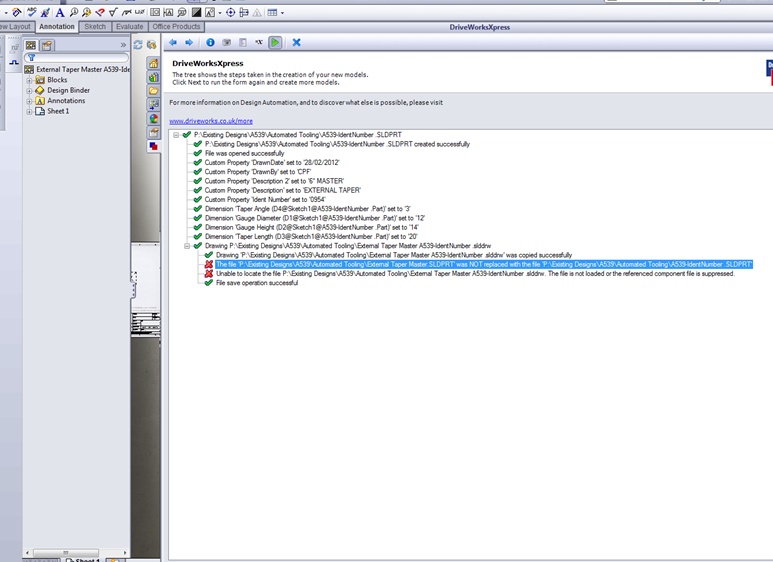Click the Center Mark icon
The image size is (773, 562).
230,12
